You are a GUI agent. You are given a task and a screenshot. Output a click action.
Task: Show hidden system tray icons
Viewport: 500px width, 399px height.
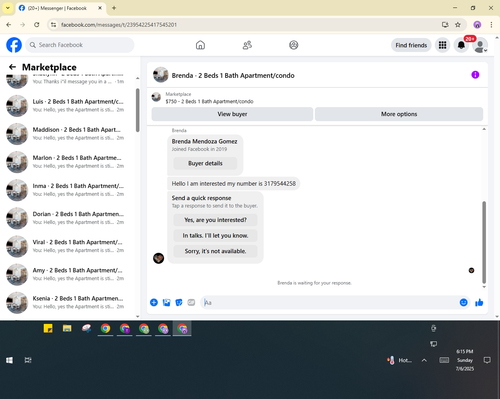click(x=424, y=360)
